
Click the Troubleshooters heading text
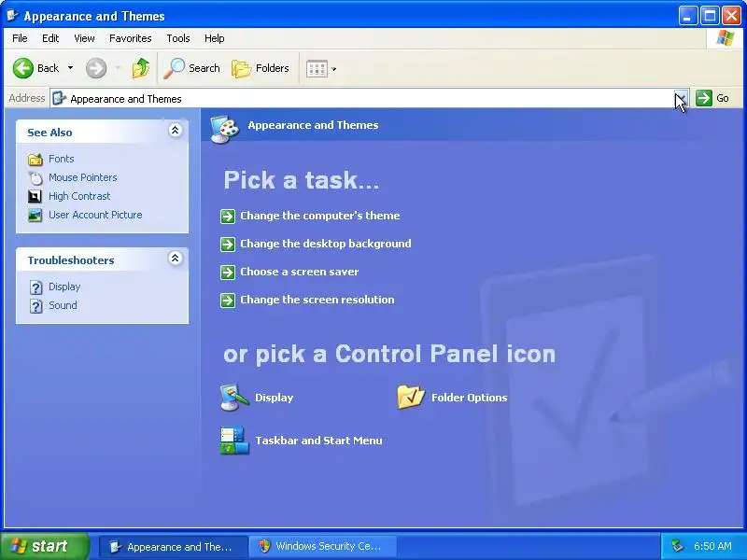tap(71, 261)
